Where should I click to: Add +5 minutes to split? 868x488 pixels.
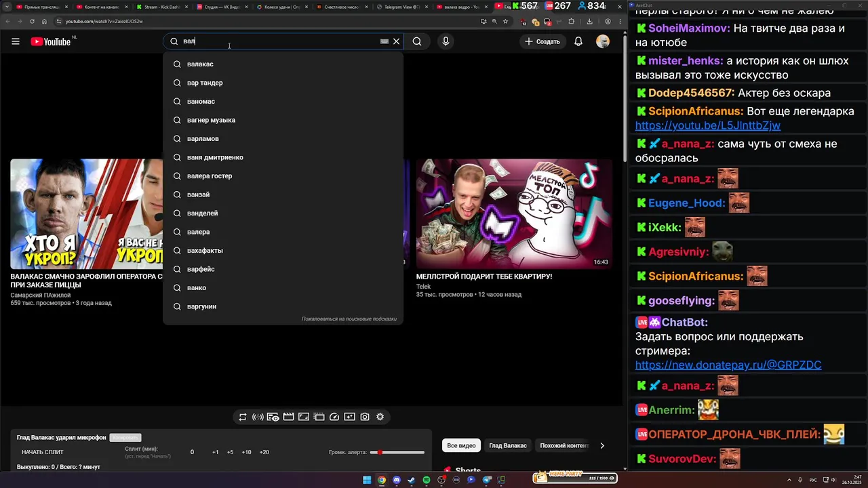[230, 452]
